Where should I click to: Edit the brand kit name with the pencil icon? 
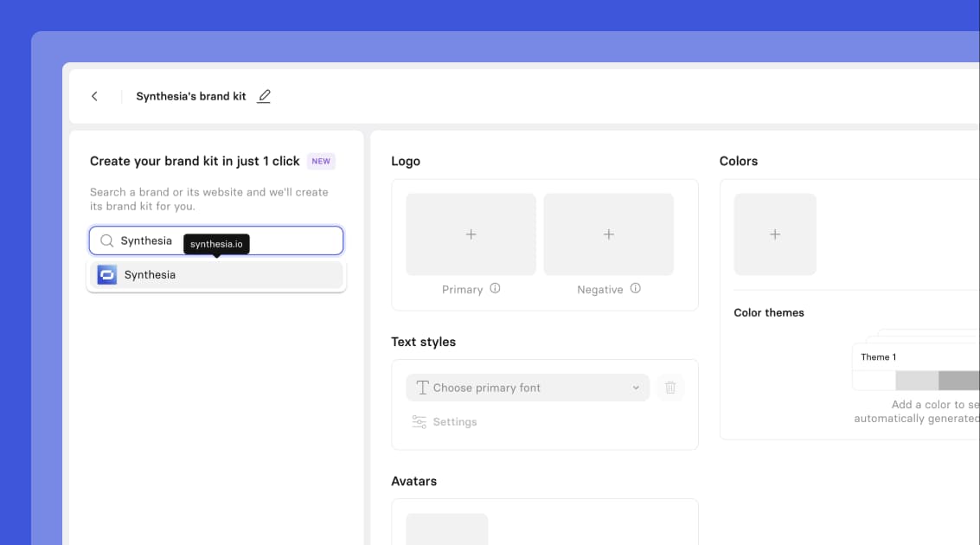pos(264,96)
